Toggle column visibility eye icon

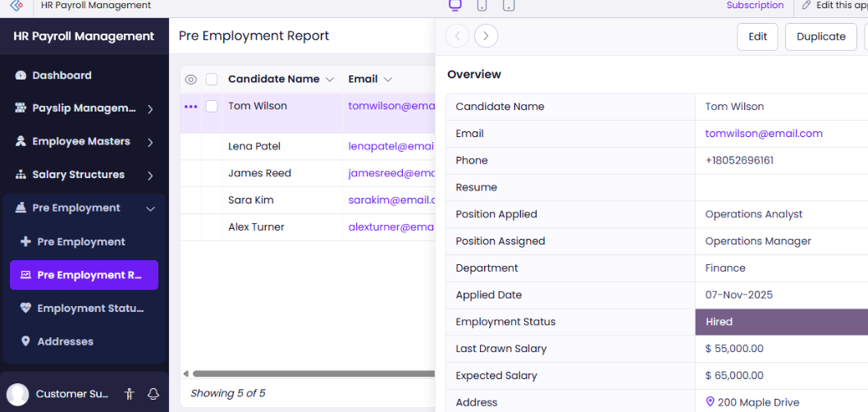coord(191,80)
